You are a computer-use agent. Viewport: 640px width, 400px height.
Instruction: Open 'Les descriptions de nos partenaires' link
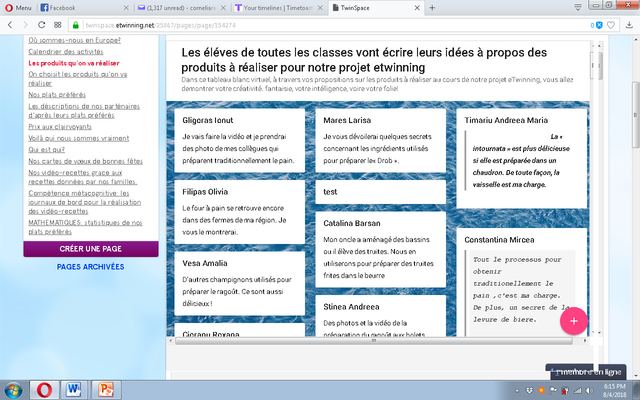(84, 111)
